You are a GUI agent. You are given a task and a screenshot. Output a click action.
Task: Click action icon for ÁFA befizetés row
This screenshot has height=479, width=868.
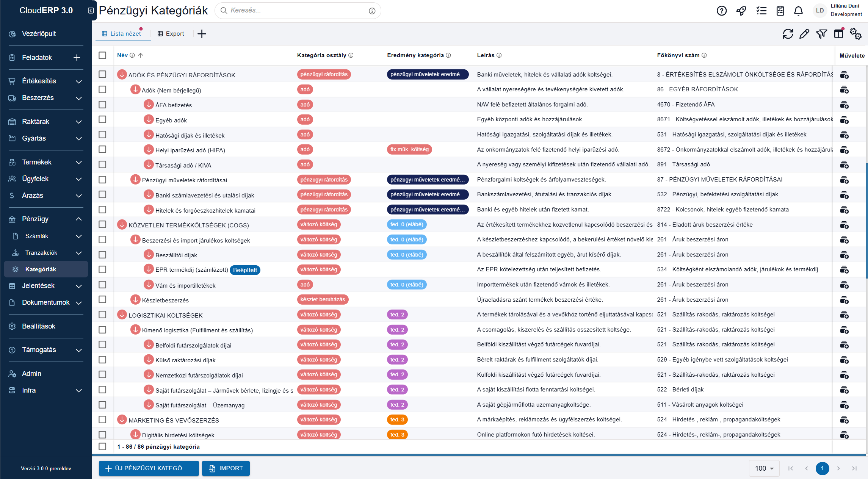(844, 105)
